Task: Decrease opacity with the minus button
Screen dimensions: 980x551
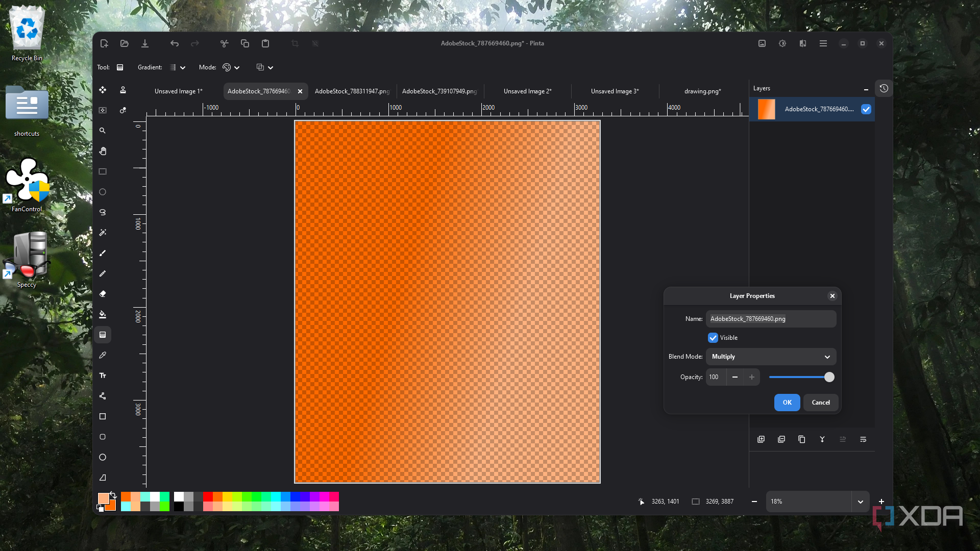Action: point(735,377)
